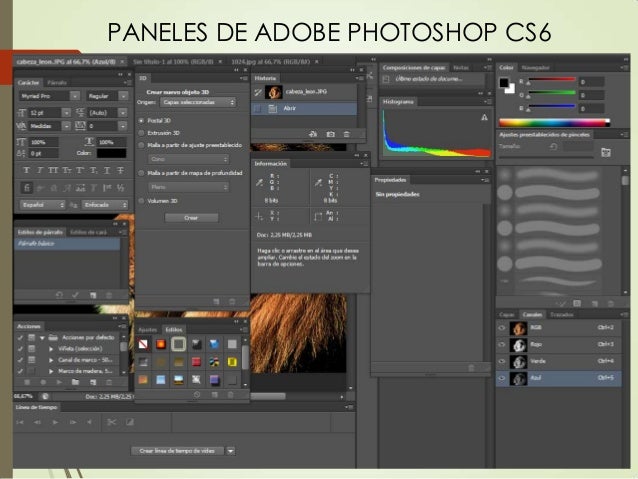Toggle Faux Bold in Carácter panel
The height and width of the screenshot is (479, 638).
26,171
